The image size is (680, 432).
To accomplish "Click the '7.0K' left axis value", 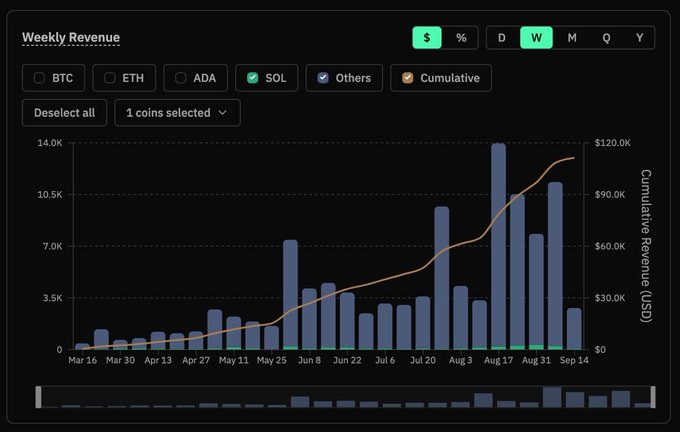I will coord(52,246).
